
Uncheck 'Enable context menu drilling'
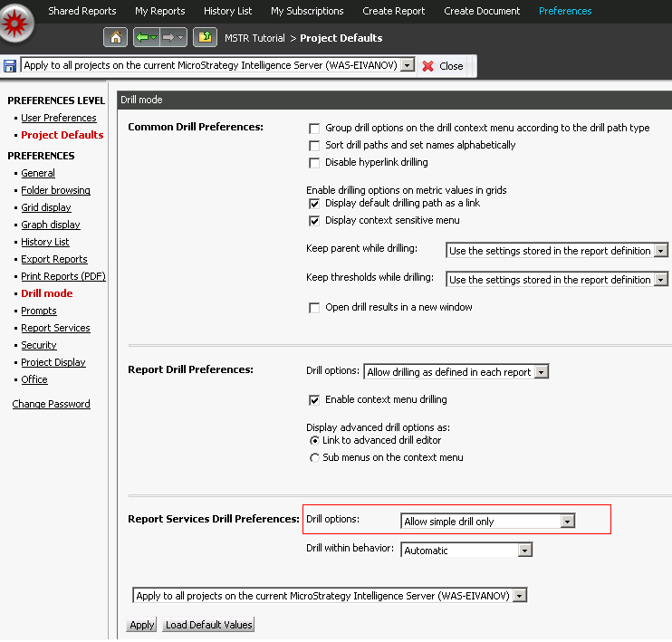314,400
